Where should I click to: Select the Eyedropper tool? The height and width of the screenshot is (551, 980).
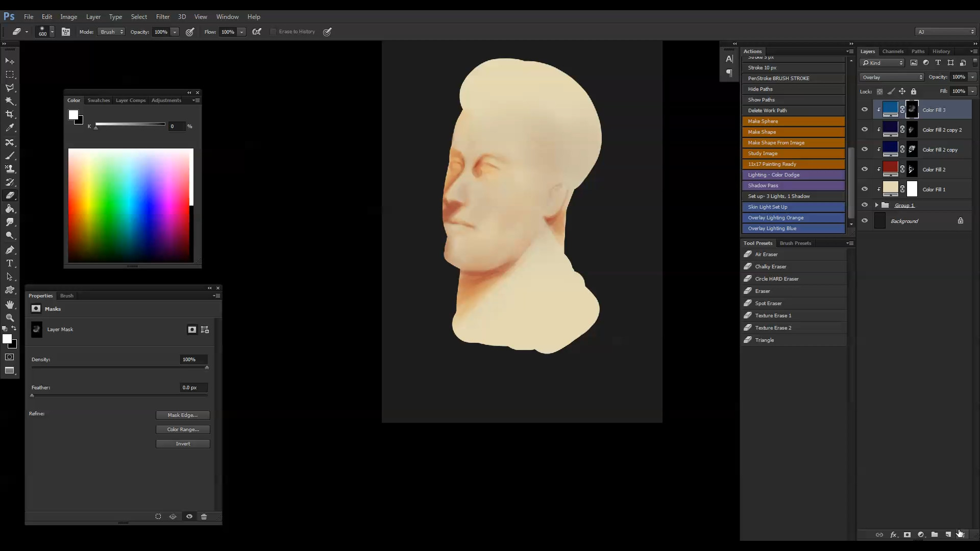[10, 128]
